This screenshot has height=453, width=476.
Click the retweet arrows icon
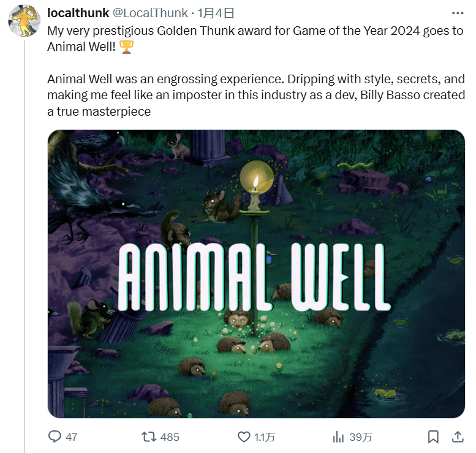point(149,437)
